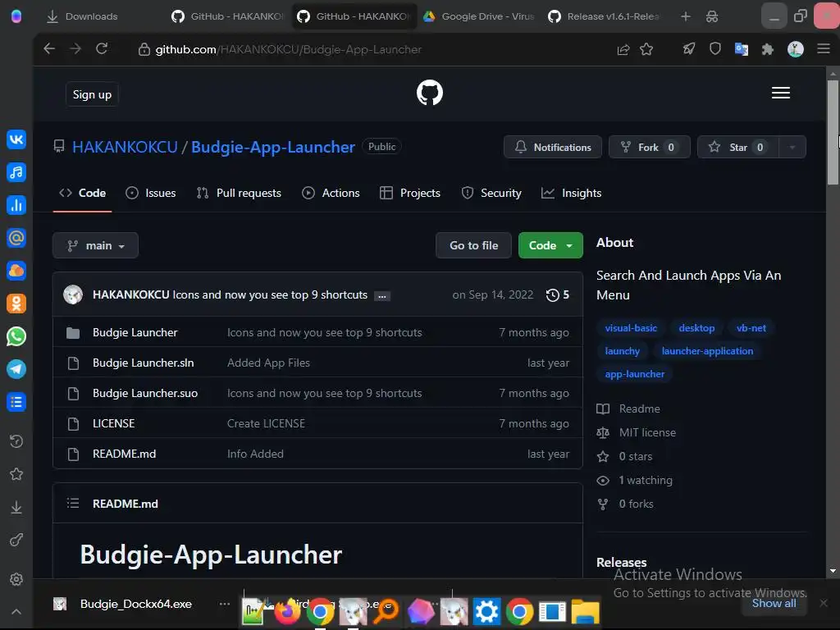
Task: Open the launcher-application topic tag
Action: [707, 351]
